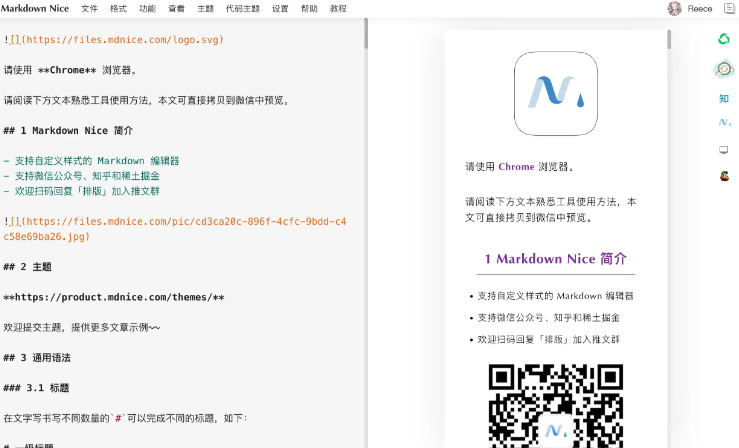739x448 pixels.
Task: Click the mdnice logo image in preview
Action: coord(556,93)
